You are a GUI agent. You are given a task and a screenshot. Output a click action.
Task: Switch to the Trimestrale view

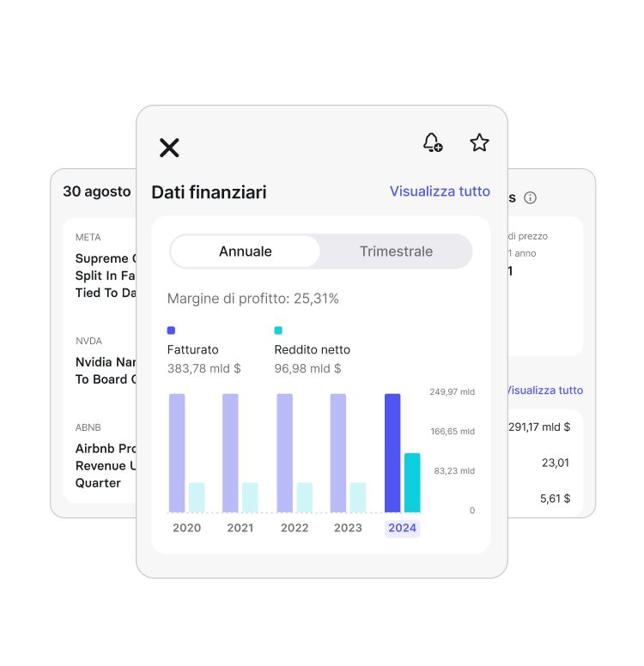click(x=396, y=251)
